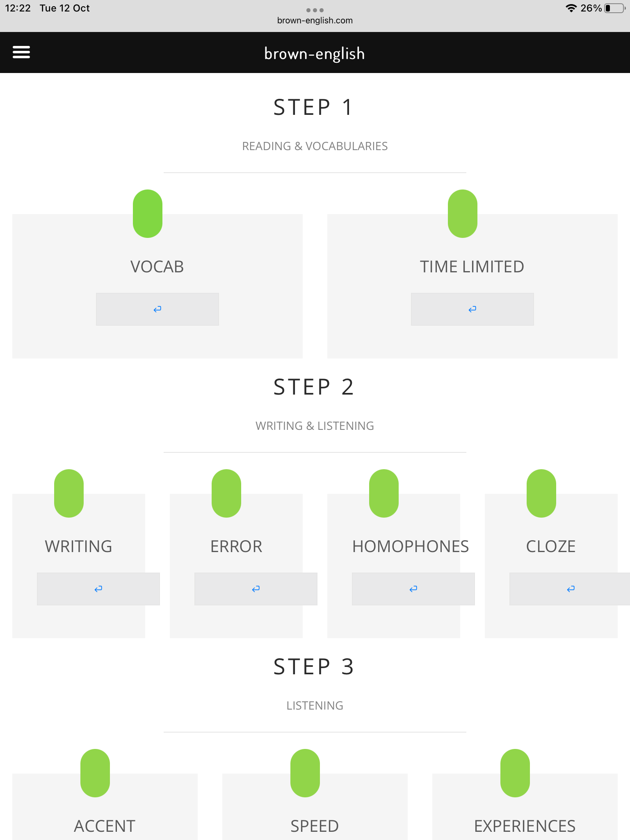
Task: Tap the green pill above SPEED
Action: pyautogui.click(x=305, y=773)
